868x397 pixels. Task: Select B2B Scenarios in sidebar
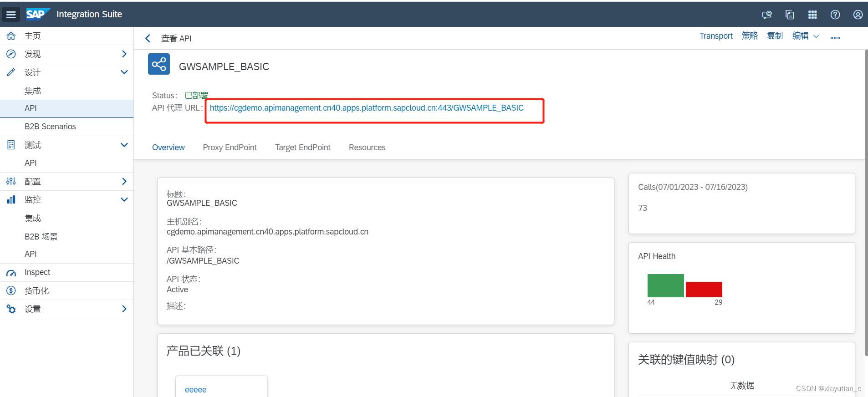point(66,127)
